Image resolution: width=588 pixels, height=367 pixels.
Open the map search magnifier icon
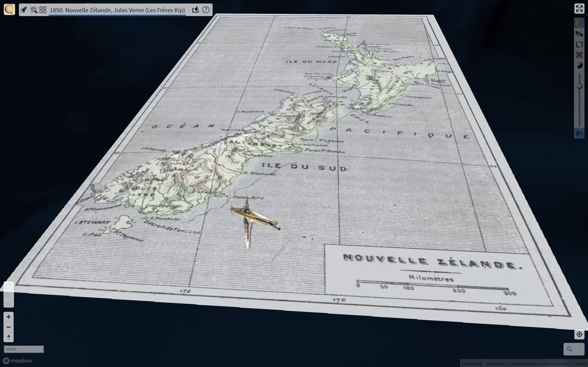click(34, 10)
